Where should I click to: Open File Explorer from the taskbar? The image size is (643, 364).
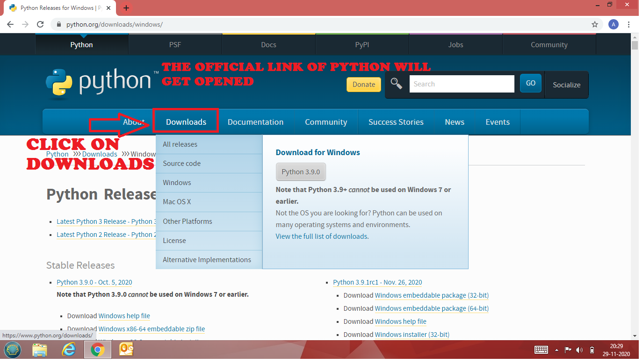tap(40, 350)
